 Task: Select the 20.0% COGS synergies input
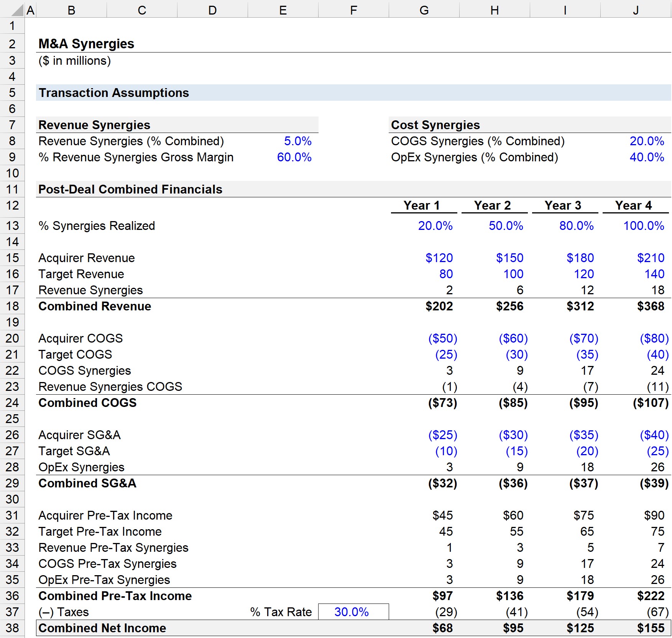[647, 141]
